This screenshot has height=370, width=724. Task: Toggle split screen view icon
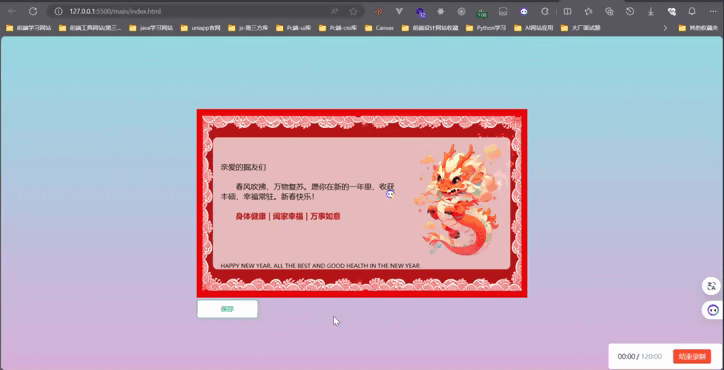(567, 12)
